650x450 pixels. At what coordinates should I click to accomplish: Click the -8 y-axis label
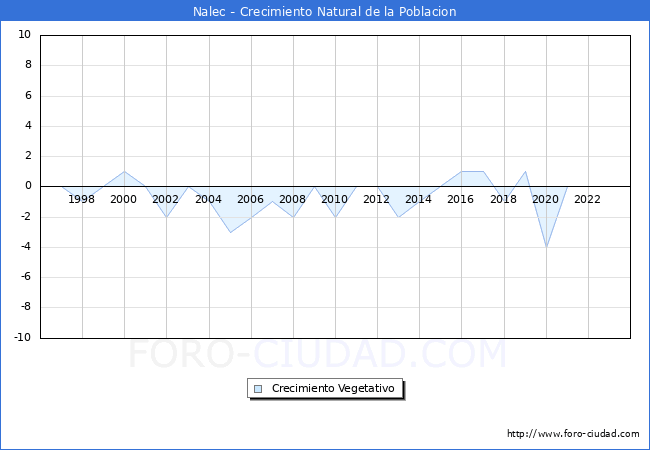27,307
